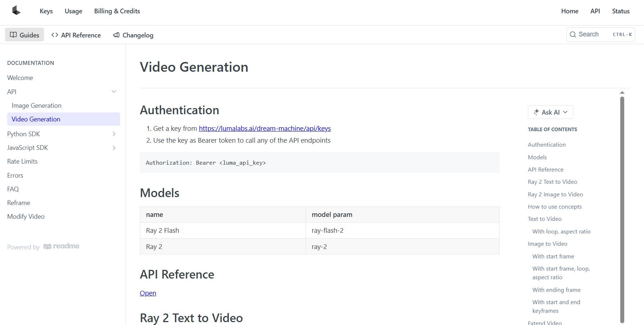Click the Open link under API Reference
Viewport: 644px width, 325px height.
148,293
